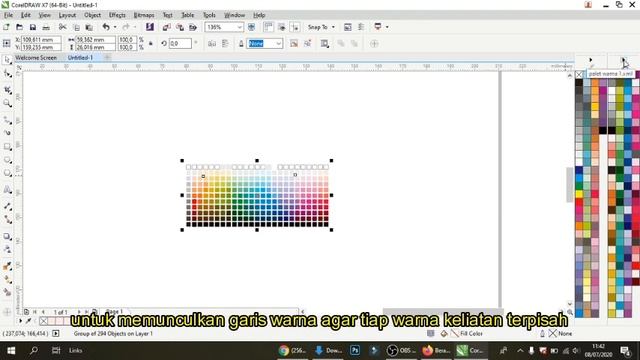Click the rotation angle field
This screenshot has height=360, width=640.
180,43
